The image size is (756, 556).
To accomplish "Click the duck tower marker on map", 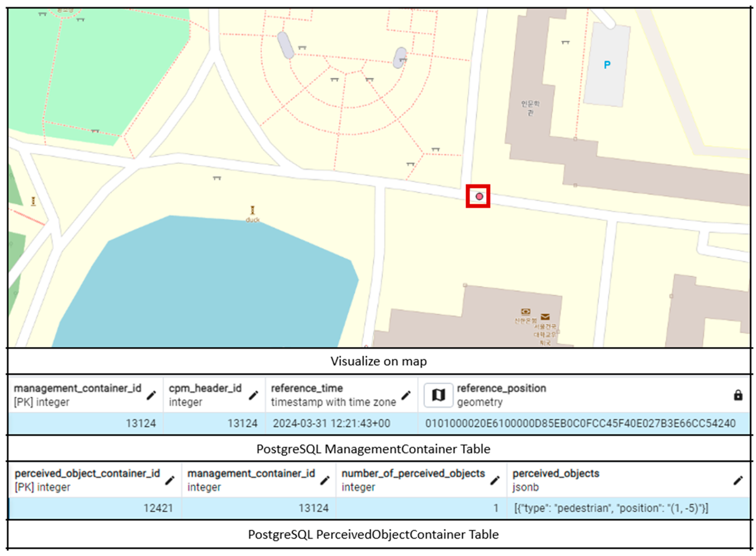I will (252, 210).
